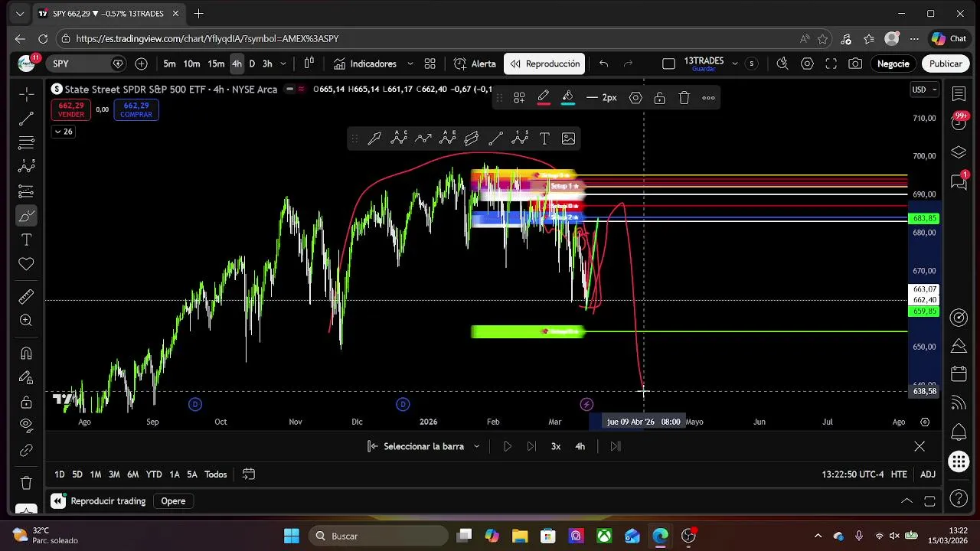
Task: Select the crosshair cursor tool
Action: (26, 94)
